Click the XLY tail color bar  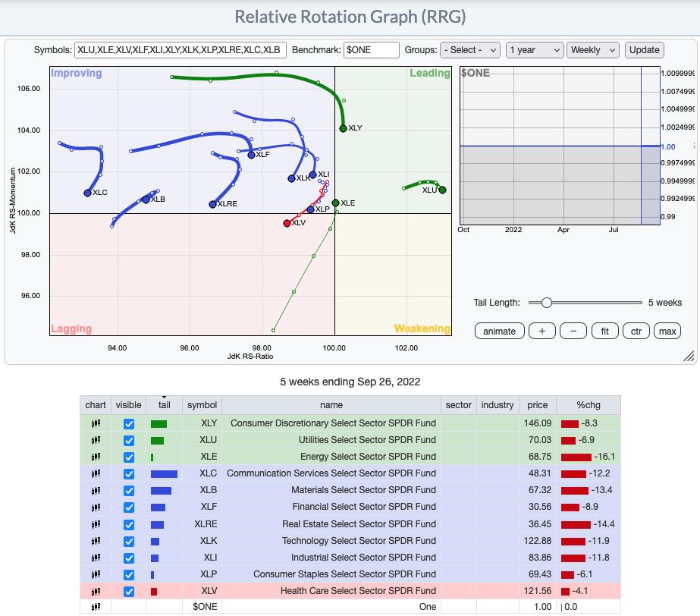pyautogui.click(x=159, y=424)
